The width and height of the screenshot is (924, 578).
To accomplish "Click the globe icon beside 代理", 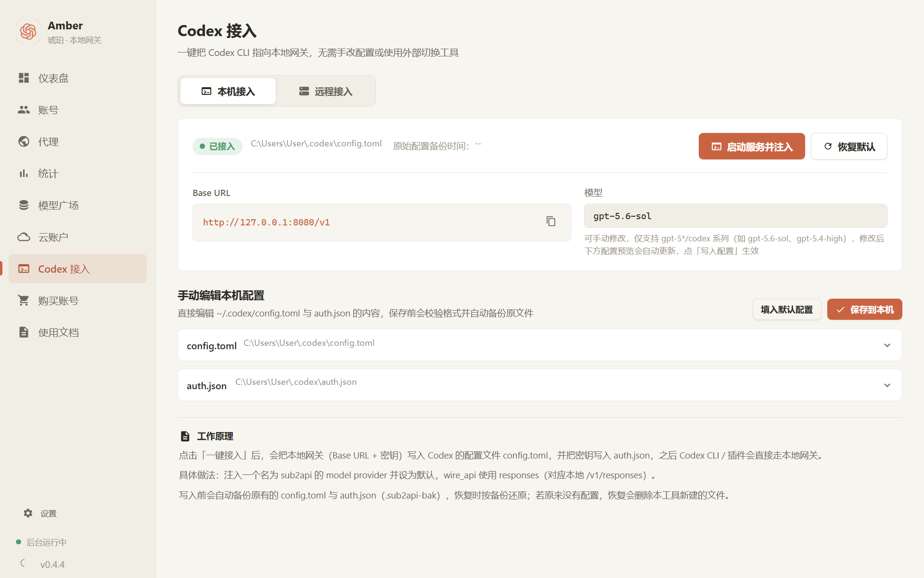I will [x=24, y=142].
